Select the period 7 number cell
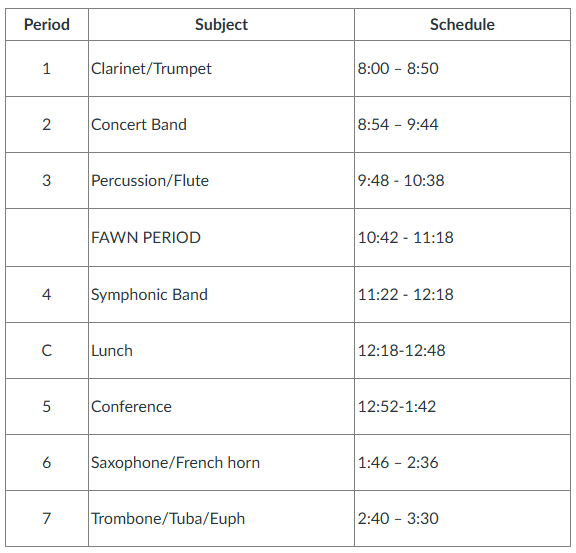 click(x=47, y=518)
